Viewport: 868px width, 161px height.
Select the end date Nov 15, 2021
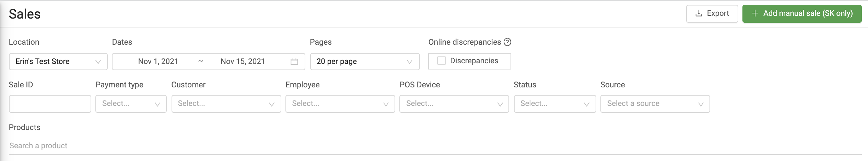click(x=243, y=62)
